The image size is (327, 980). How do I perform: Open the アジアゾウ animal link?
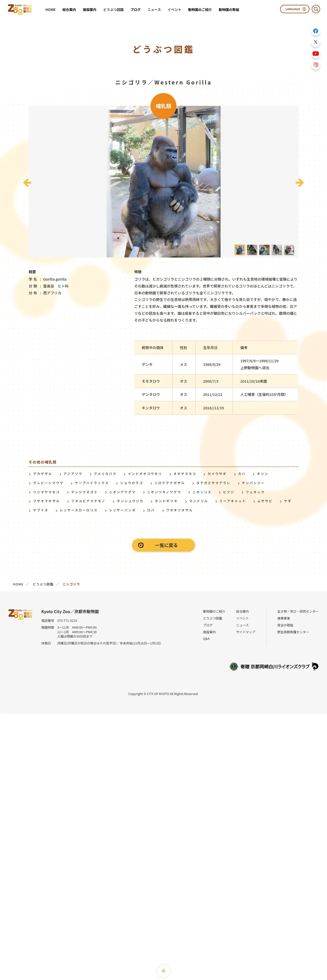pos(71,474)
